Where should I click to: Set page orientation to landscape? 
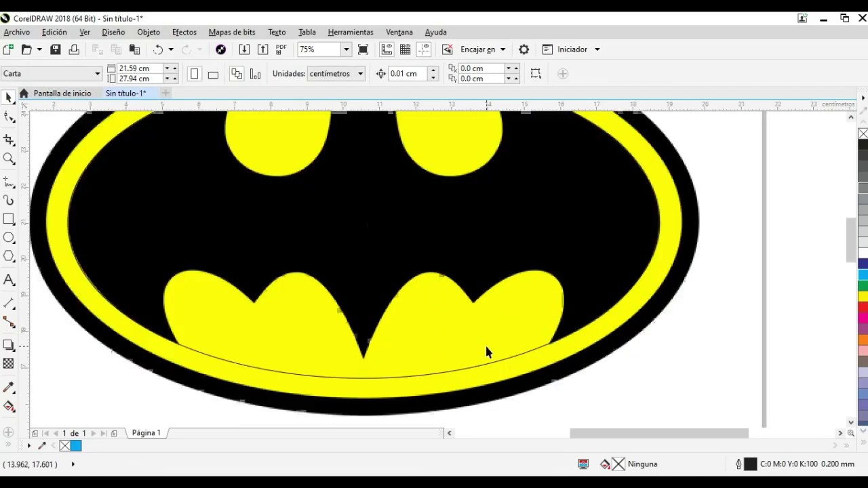(213, 73)
